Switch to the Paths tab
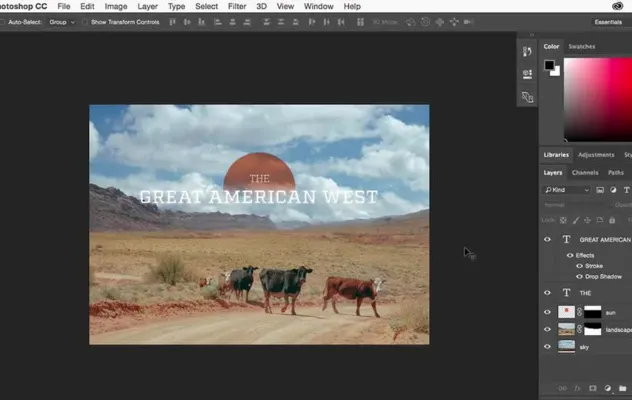The height and width of the screenshot is (400, 632). pos(616,173)
